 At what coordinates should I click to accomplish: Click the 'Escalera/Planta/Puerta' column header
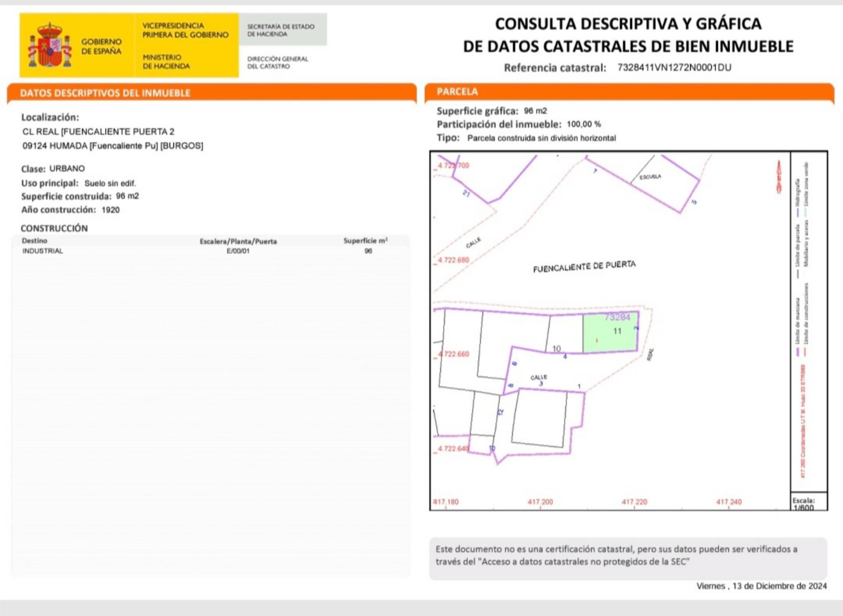tap(238, 241)
